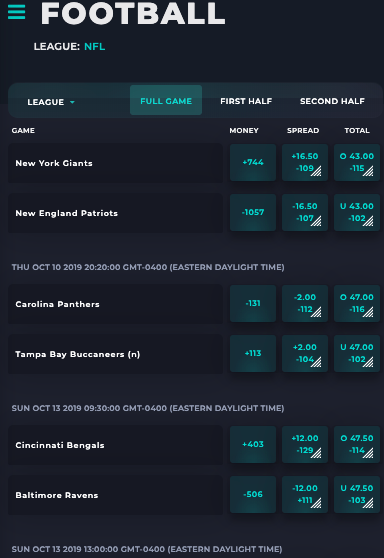Choose over 47.00 total at -116
This screenshot has height=558, width=384.
pos(357,304)
